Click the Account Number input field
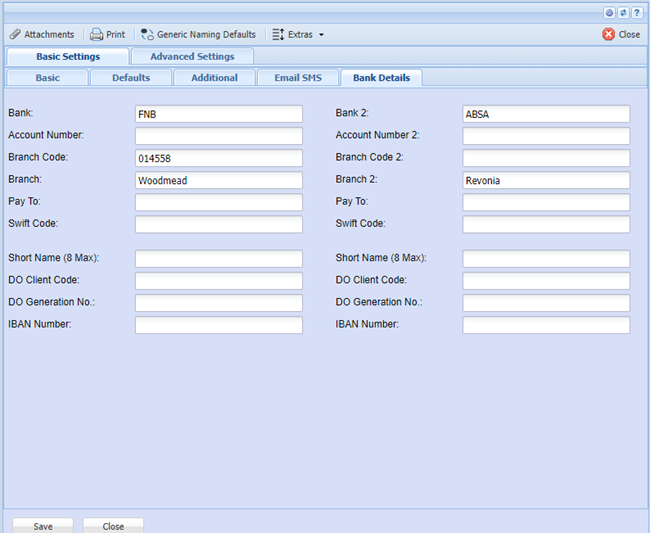650x533 pixels. (218, 136)
